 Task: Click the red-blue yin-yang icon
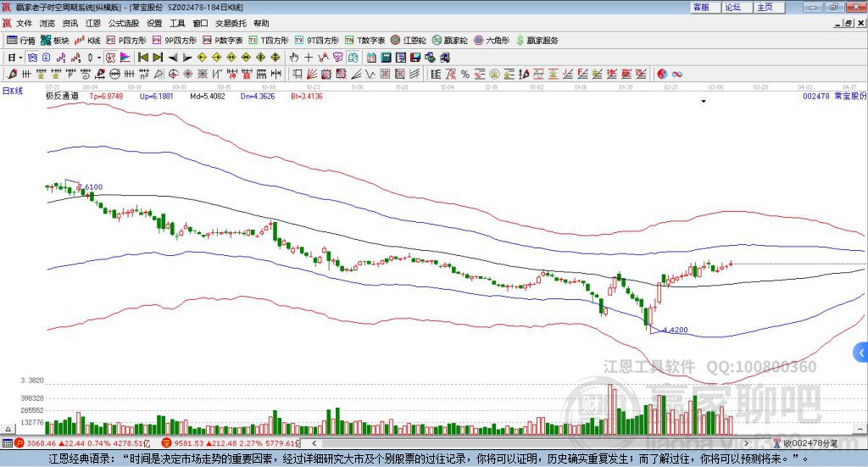click(662, 74)
